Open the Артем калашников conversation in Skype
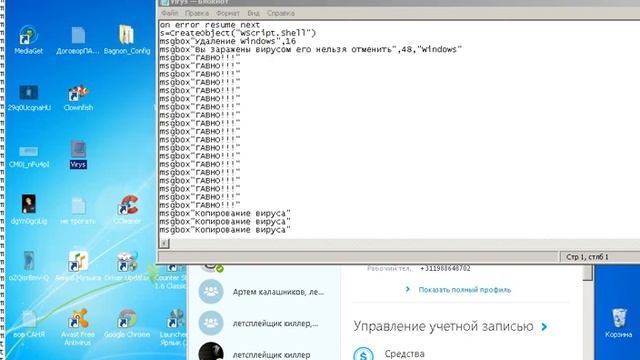Image resolution: width=640 pixels, height=360 pixels. [264, 291]
